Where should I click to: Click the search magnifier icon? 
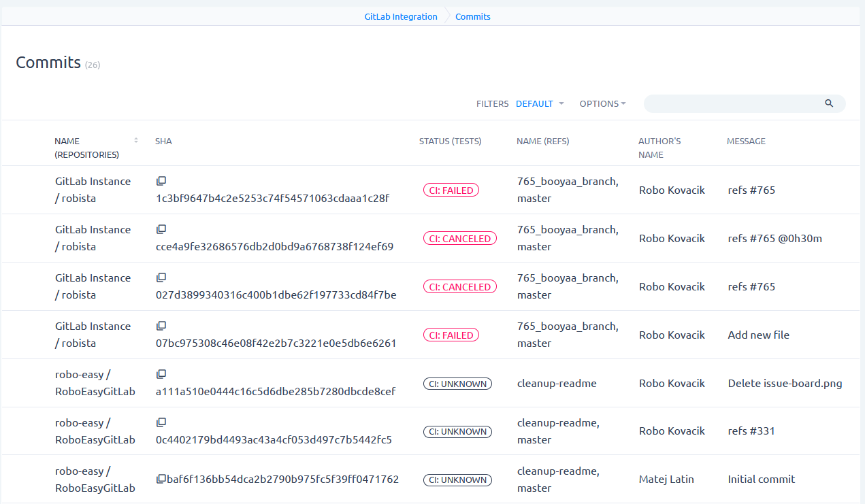(829, 103)
